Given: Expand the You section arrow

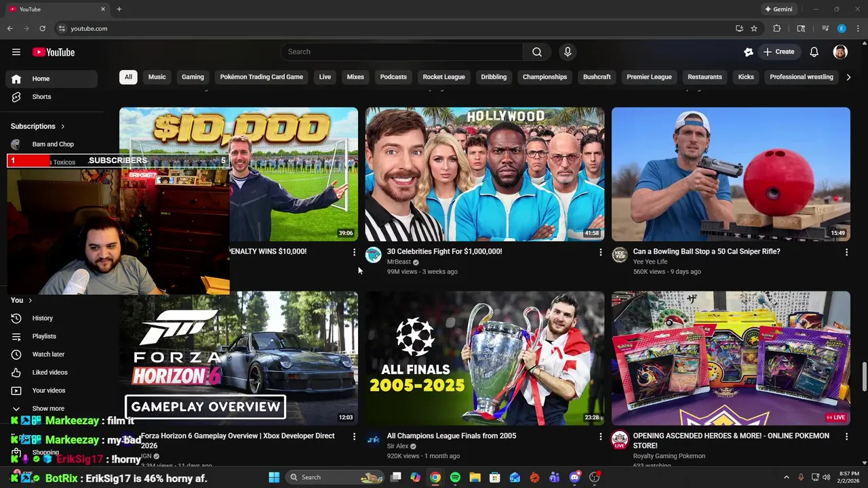Looking at the screenshot, I should point(30,300).
